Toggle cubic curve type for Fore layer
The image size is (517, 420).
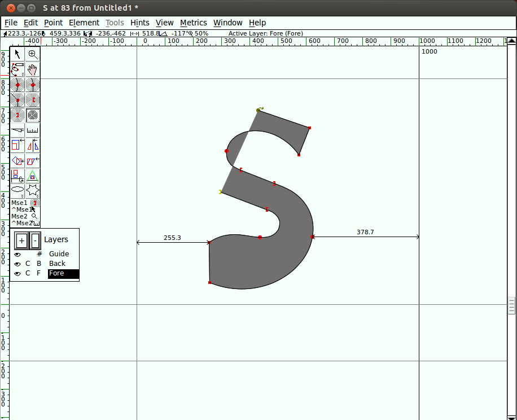(x=28, y=273)
